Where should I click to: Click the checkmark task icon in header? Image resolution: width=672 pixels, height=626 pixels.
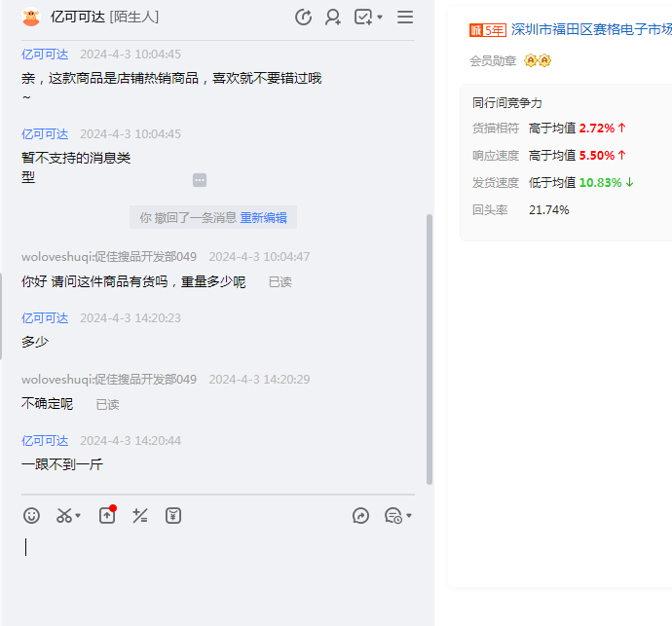click(x=363, y=18)
